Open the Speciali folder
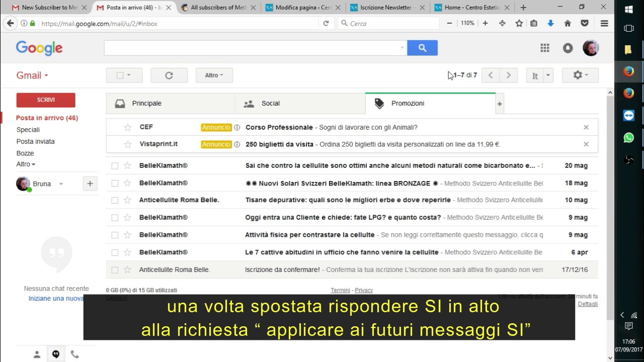The image size is (644, 362). click(28, 130)
